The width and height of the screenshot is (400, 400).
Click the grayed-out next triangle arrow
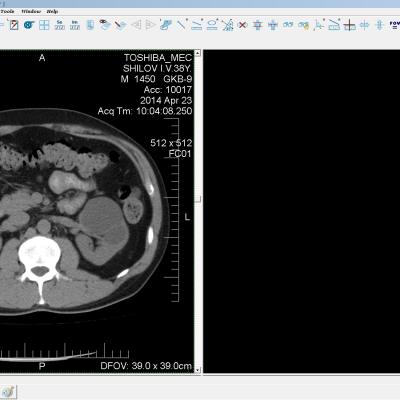[x=151, y=25]
